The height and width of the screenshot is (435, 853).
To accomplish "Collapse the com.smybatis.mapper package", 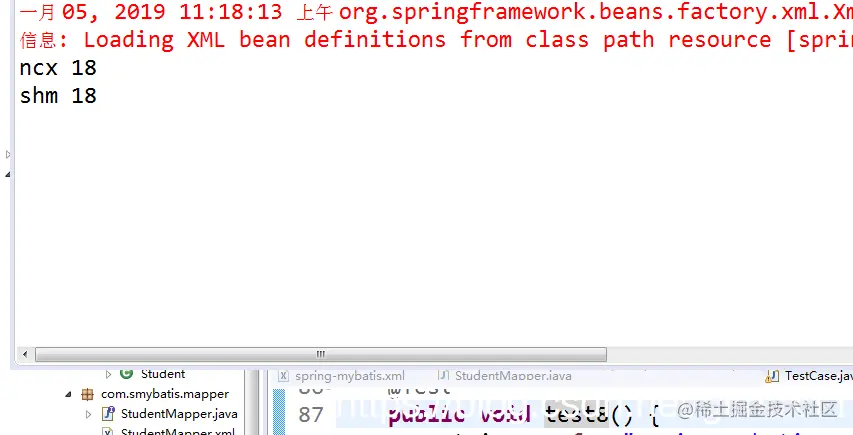I will click(68, 394).
